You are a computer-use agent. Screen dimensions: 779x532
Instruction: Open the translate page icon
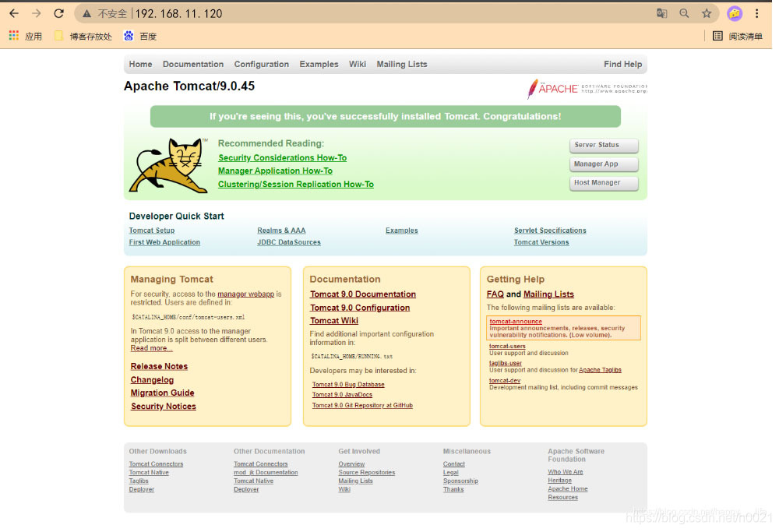pyautogui.click(x=661, y=13)
